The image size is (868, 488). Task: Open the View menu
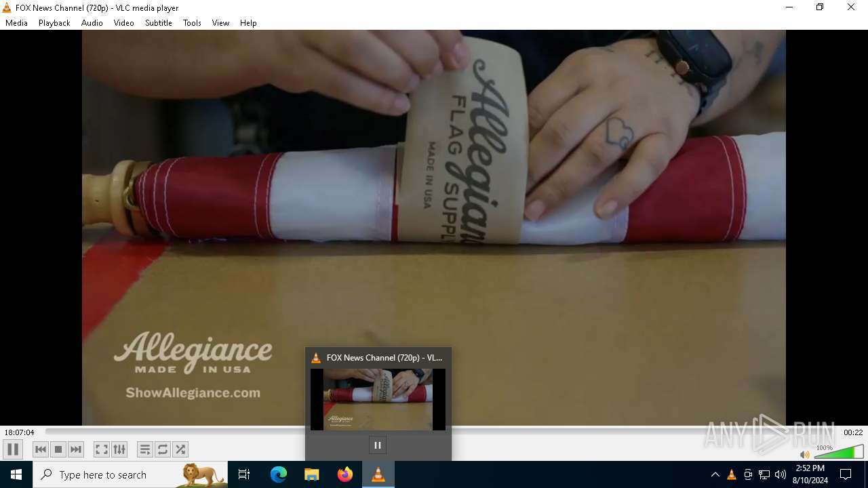pos(221,23)
